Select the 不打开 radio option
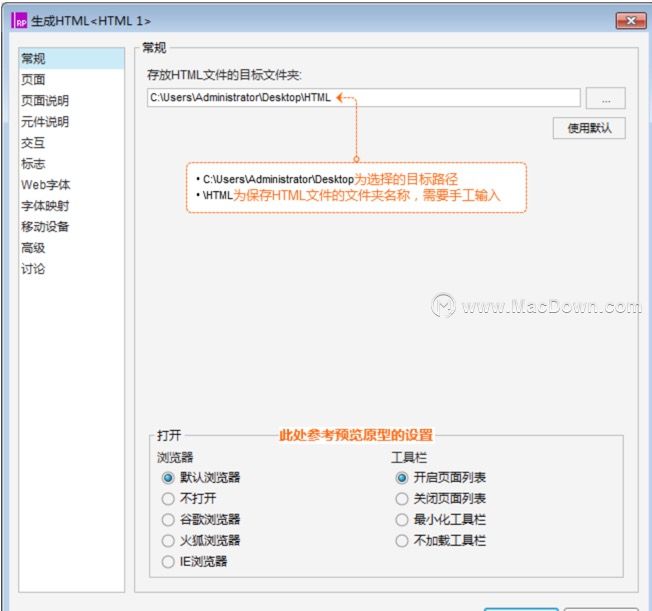 168,498
